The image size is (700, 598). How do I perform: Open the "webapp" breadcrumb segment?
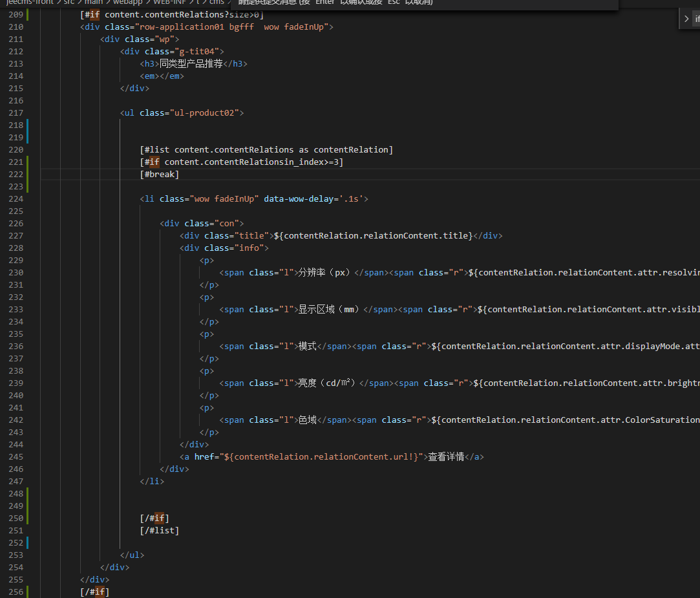tap(127, 2)
